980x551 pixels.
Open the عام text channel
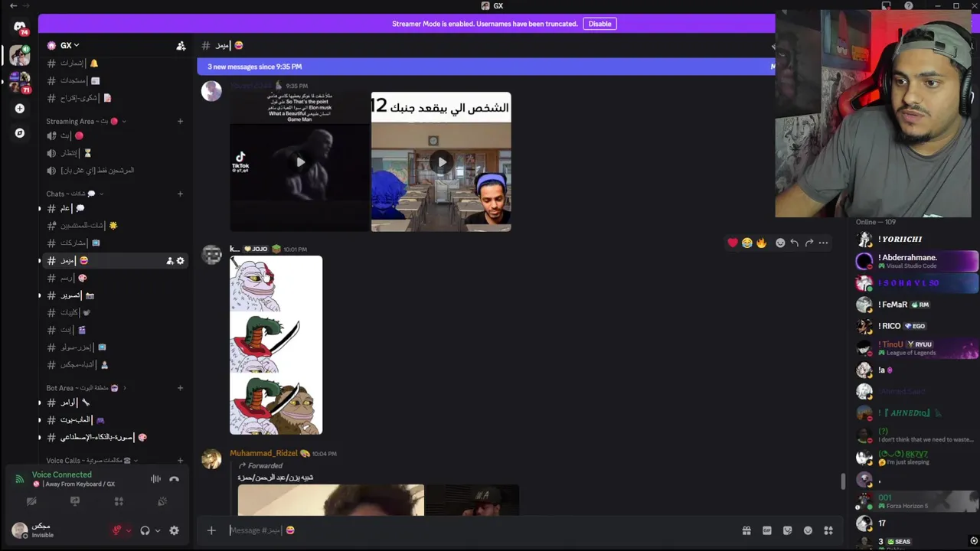click(115, 208)
